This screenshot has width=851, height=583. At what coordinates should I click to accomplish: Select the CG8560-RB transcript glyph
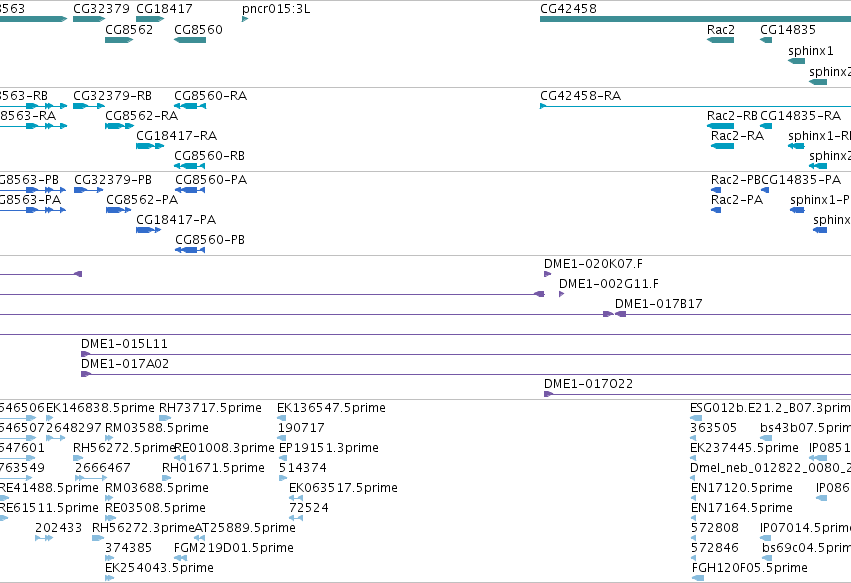coord(190,166)
